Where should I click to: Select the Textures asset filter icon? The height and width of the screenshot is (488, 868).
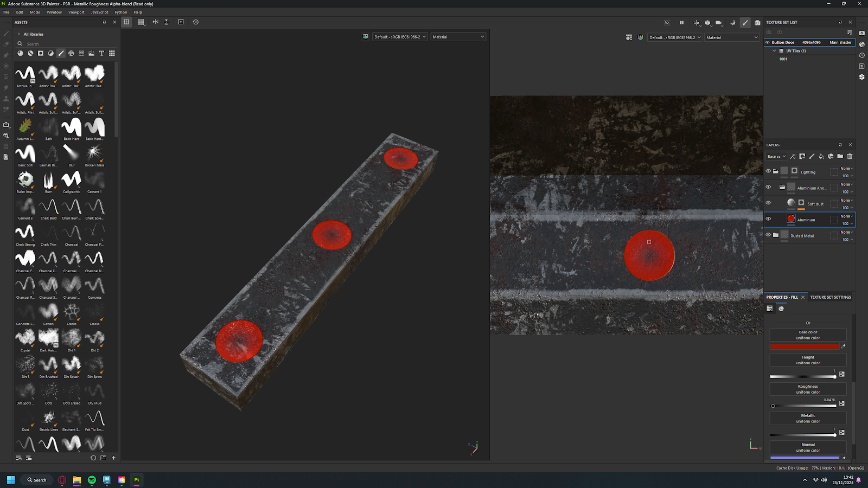(x=81, y=53)
